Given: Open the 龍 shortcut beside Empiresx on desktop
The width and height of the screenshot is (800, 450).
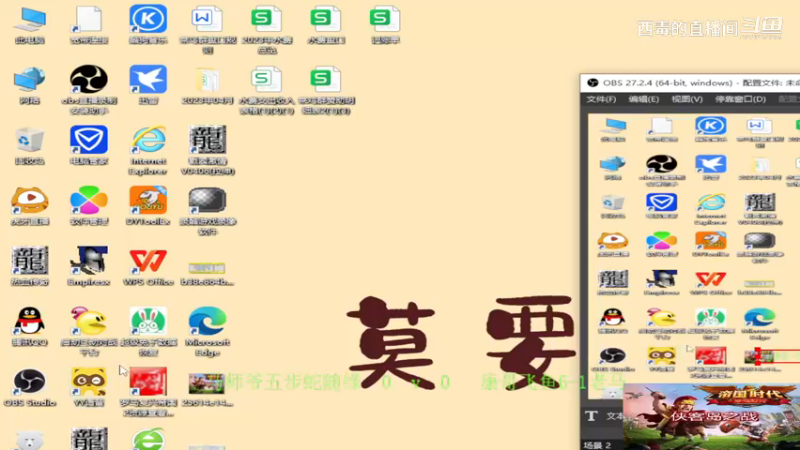Looking at the screenshot, I should [30, 265].
